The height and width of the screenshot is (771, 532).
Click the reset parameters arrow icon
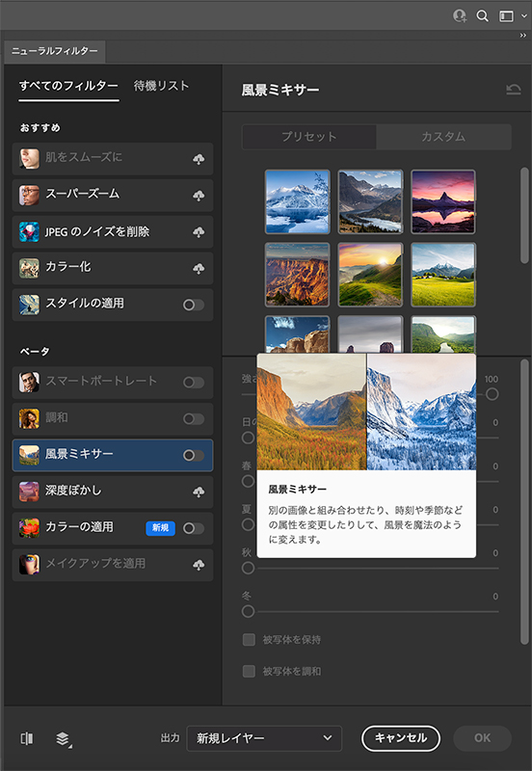pos(514,90)
